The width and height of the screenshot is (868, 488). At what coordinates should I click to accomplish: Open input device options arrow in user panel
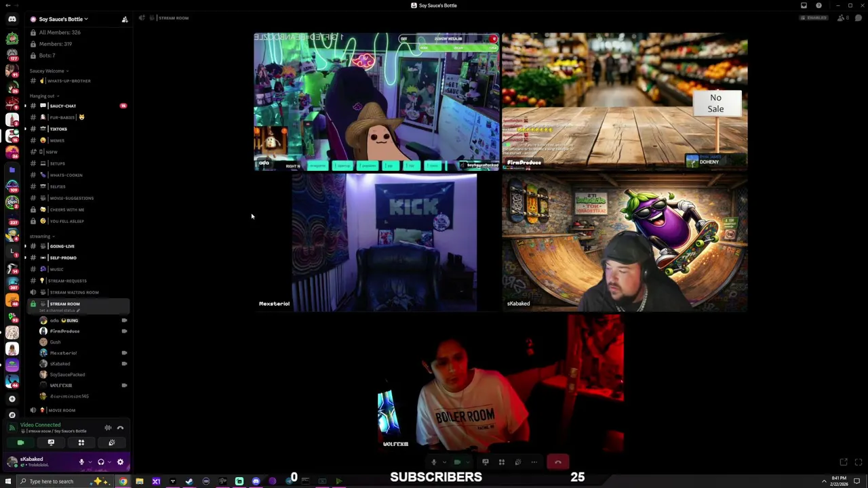(x=90, y=462)
